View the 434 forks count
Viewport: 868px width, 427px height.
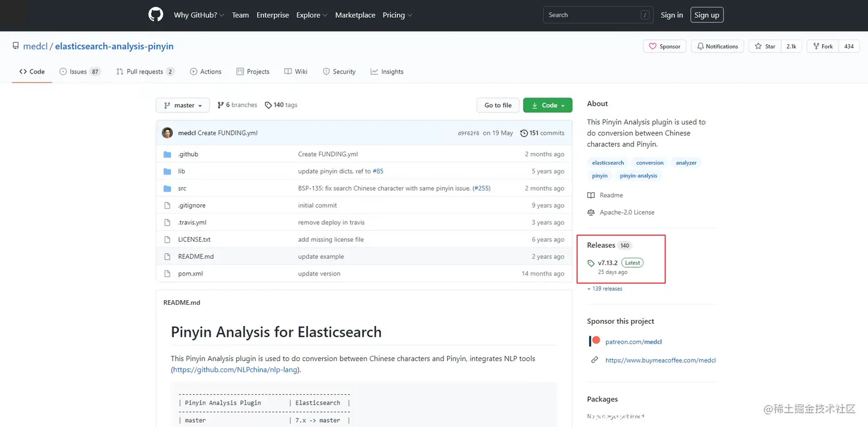pyautogui.click(x=849, y=46)
